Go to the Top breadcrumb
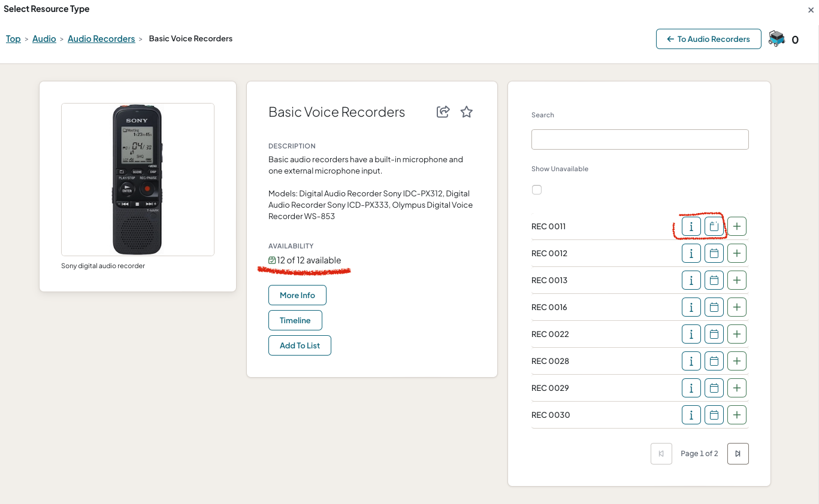This screenshot has width=819, height=504. click(13, 39)
